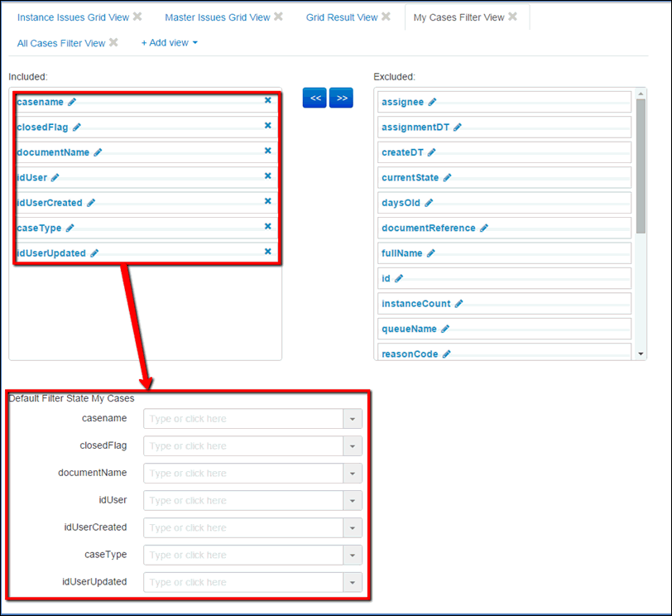Click the pencil icon next to assignee
The width and height of the screenshot is (672, 616).
pos(432,102)
